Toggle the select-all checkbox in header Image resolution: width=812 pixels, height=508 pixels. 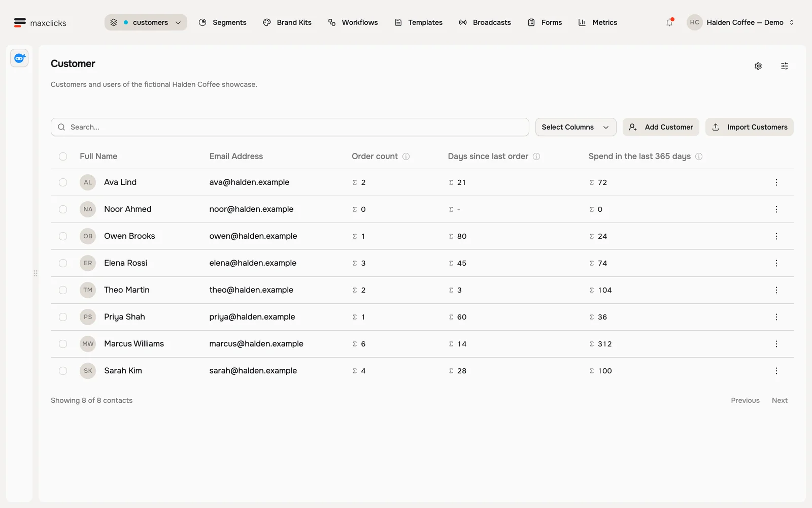[63, 156]
